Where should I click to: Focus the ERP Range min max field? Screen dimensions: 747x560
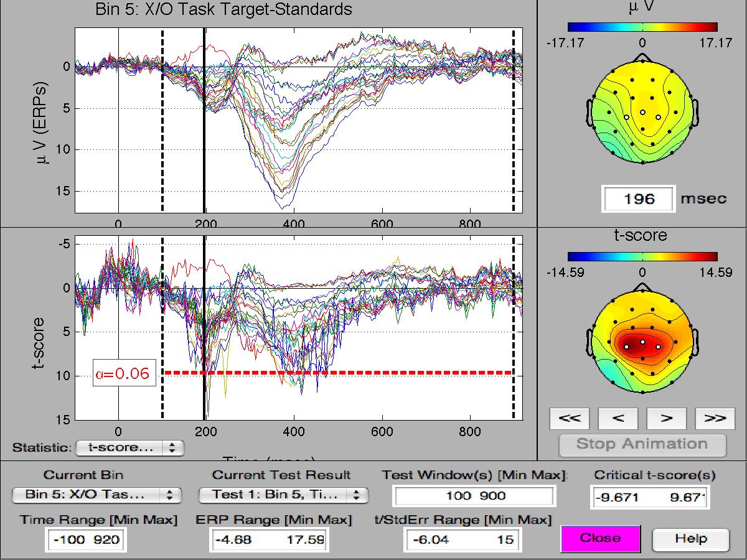tap(270, 539)
